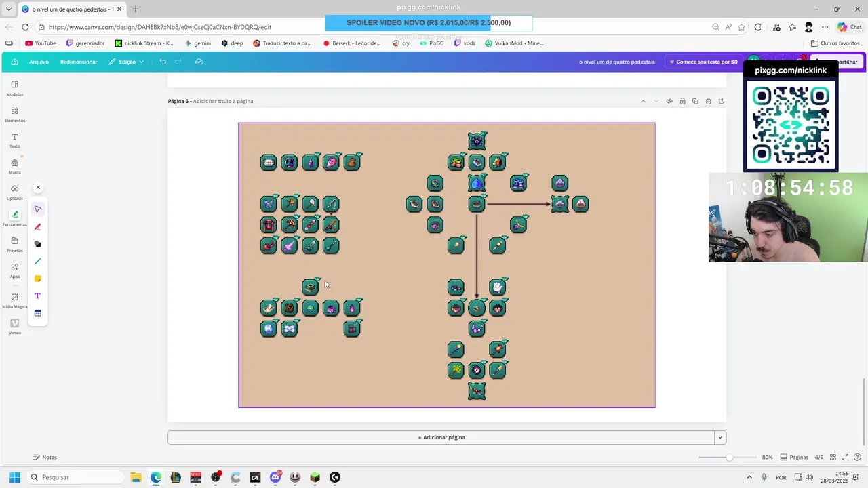This screenshot has width=868, height=488.
Task: Open the browser Chat sidebar button
Action: tap(850, 27)
